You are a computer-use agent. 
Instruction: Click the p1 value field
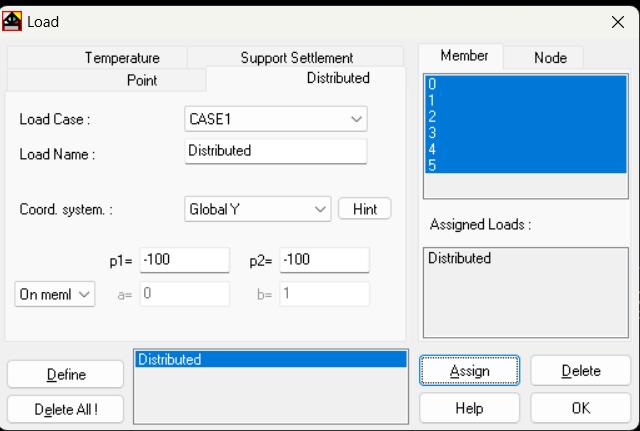click(184, 260)
